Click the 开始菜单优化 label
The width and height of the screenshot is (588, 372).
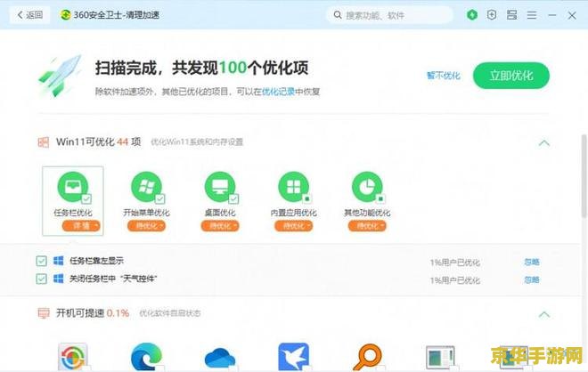[146, 213]
